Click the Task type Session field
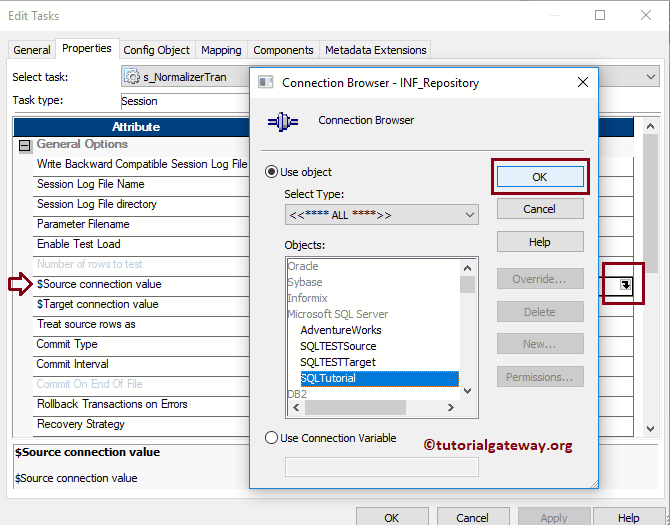The width and height of the screenshot is (670, 525). click(185, 101)
